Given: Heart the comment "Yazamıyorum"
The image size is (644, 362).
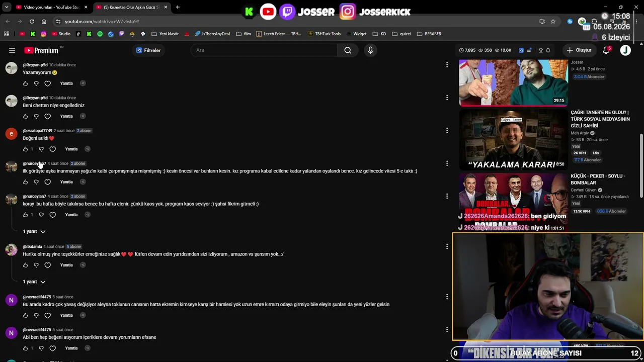Looking at the screenshot, I should click(x=48, y=83).
